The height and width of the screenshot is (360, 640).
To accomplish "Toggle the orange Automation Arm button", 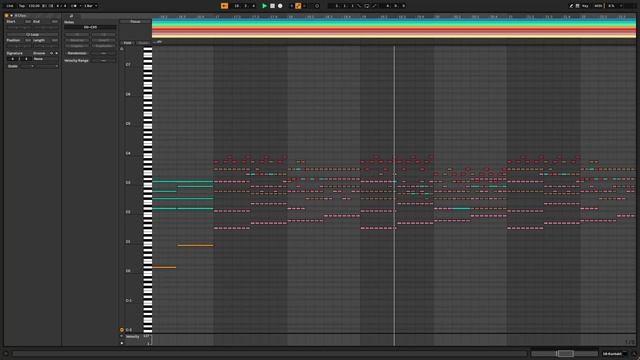I will pyautogui.click(x=298, y=6).
